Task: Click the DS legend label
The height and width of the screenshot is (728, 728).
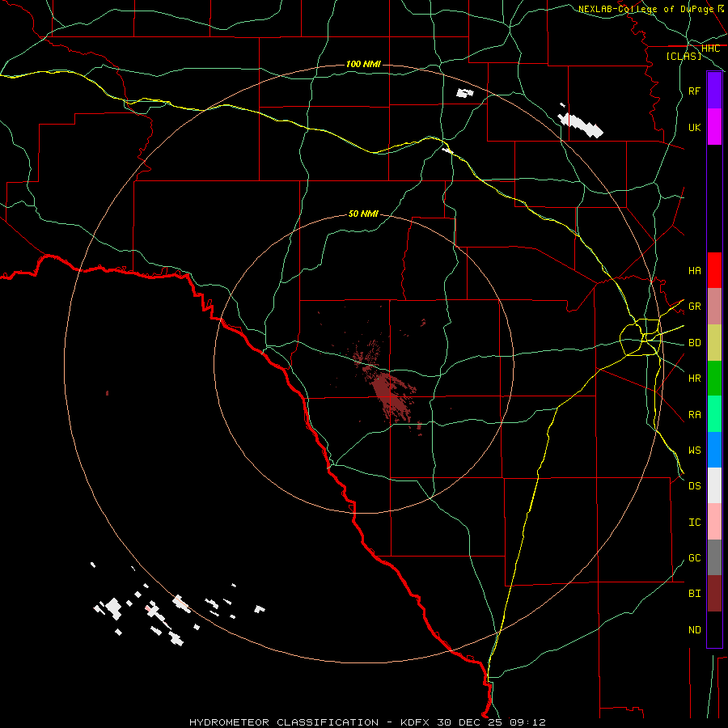Action: coord(695,485)
